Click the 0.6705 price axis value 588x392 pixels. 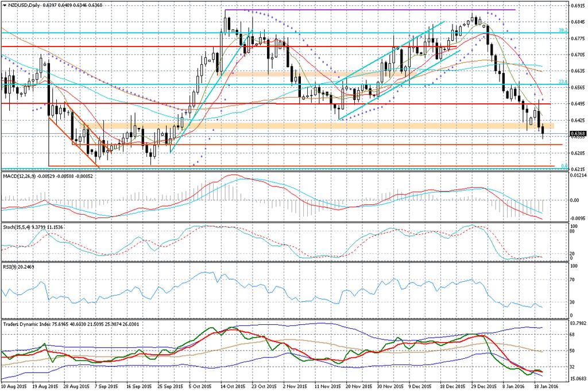[578, 55]
